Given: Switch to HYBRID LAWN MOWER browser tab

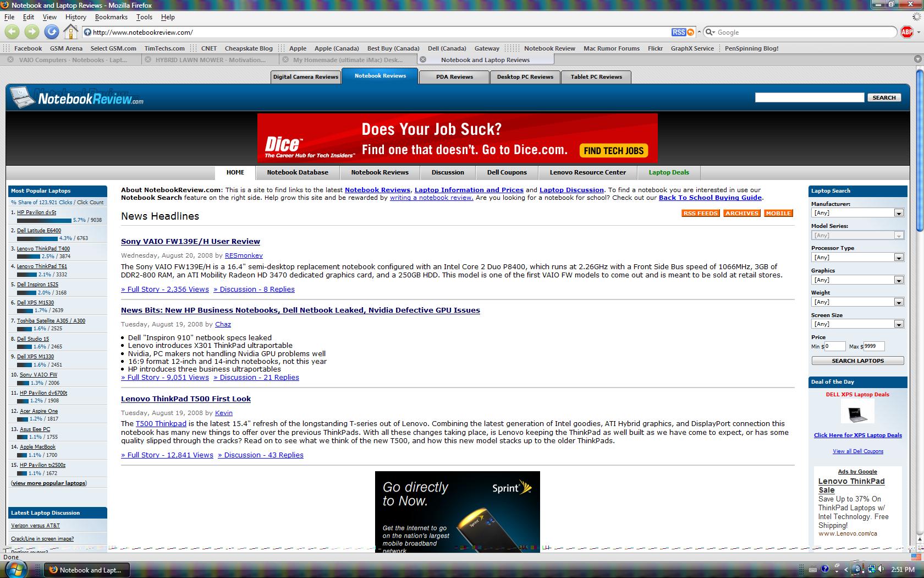Looking at the screenshot, I should pos(210,59).
